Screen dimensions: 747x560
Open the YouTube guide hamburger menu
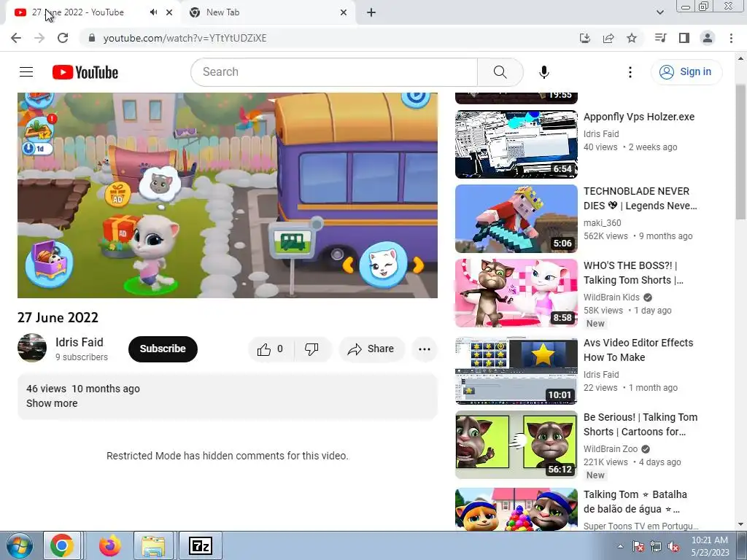[x=26, y=72]
